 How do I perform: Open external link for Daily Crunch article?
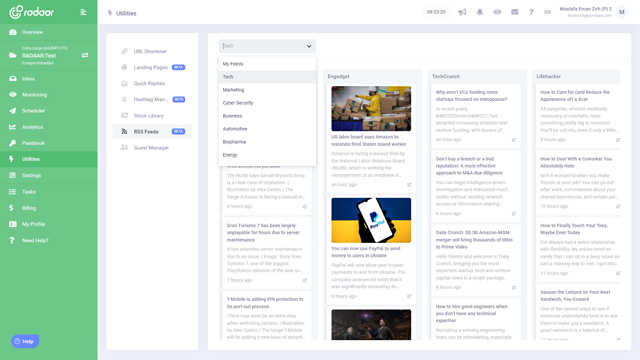513,287
